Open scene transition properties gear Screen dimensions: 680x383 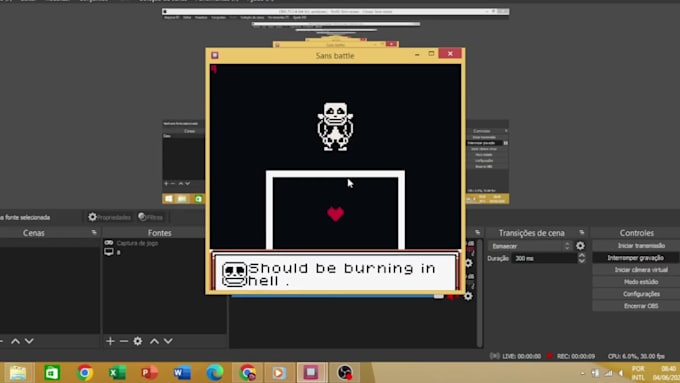(x=580, y=246)
